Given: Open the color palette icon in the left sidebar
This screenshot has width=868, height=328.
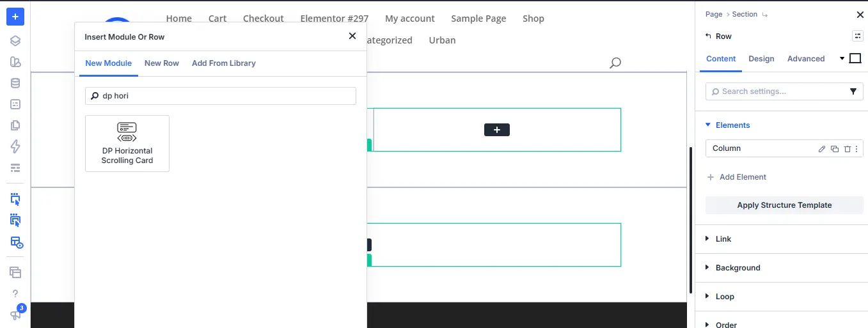Looking at the screenshot, I should click(15, 62).
